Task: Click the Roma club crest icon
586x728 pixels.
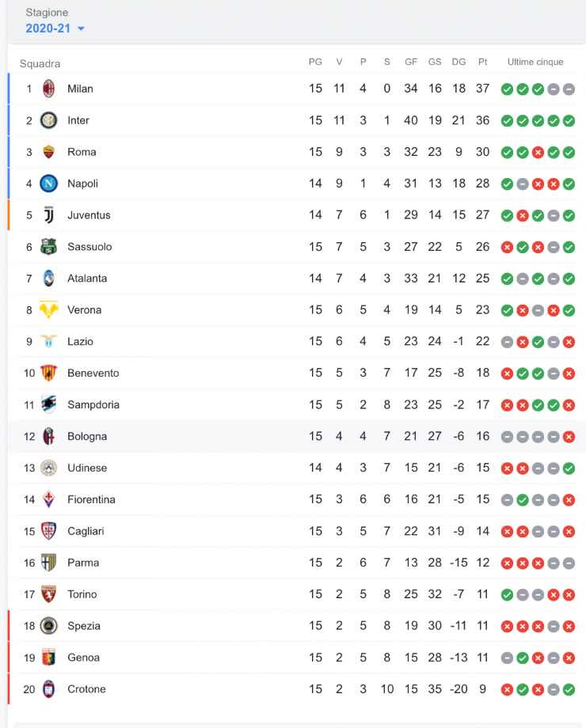Action: pyautogui.click(x=49, y=152)
